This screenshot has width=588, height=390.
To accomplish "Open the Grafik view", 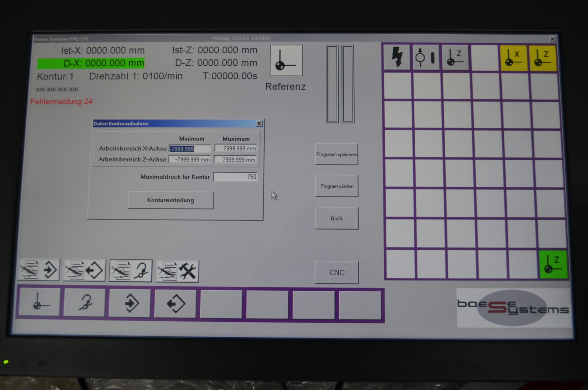I will pos(337,218).
